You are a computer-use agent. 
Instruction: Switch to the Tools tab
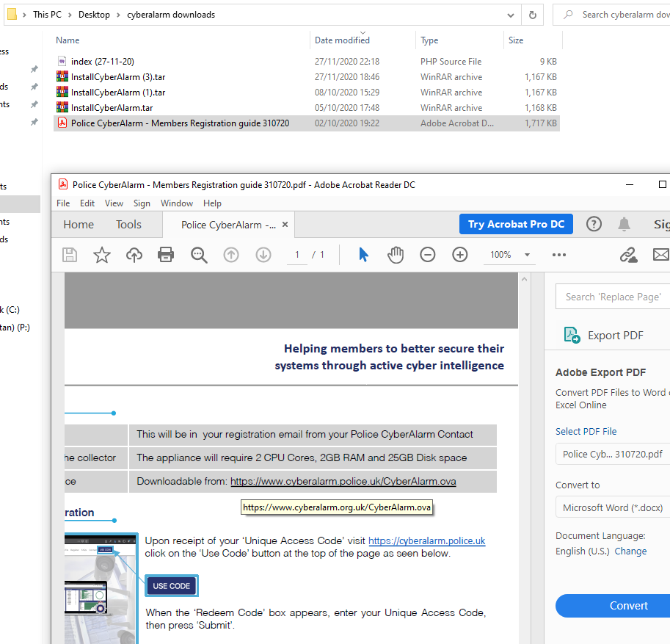pos(128,225)
